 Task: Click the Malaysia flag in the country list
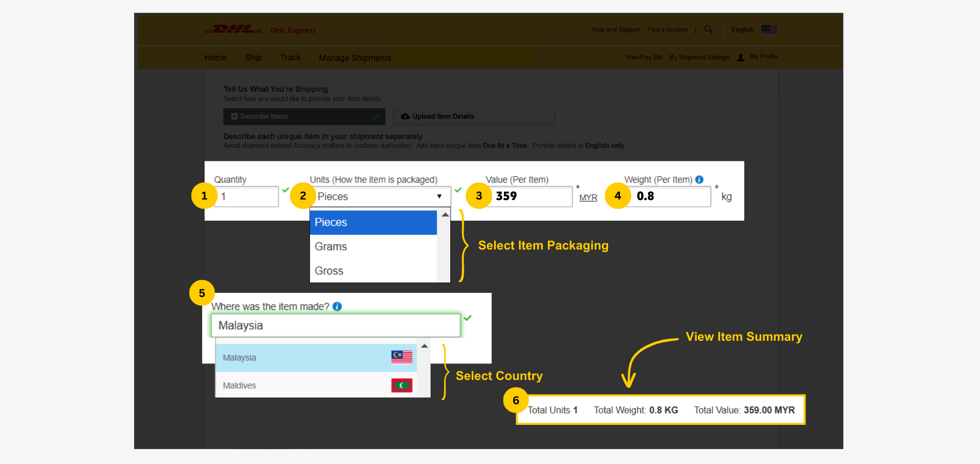click(x=402, y=357)
